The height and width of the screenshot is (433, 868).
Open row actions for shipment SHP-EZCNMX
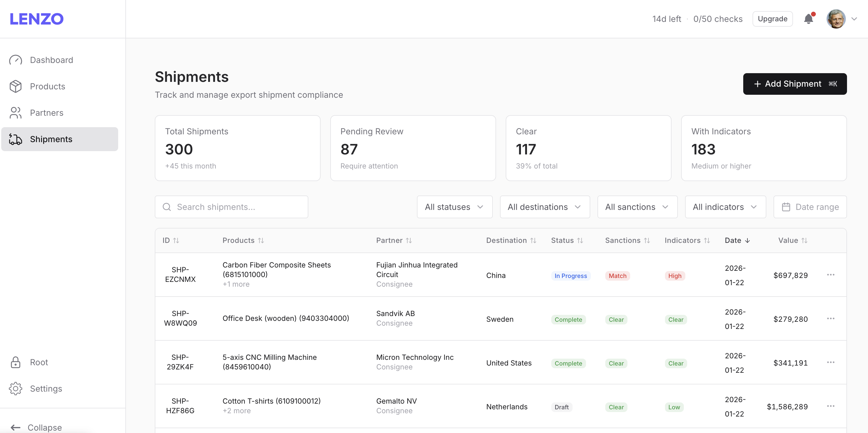pos(831,275)
